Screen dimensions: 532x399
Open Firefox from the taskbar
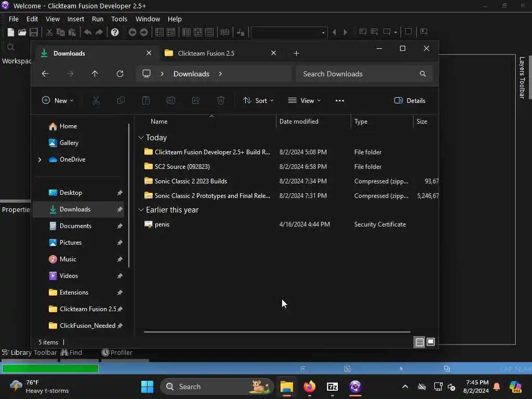310,387
